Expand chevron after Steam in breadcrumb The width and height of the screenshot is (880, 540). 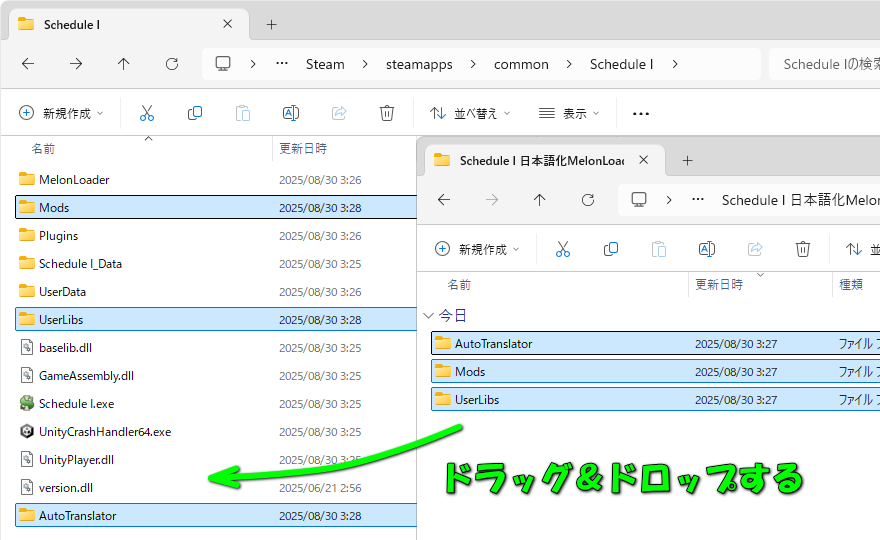point(365,64)
